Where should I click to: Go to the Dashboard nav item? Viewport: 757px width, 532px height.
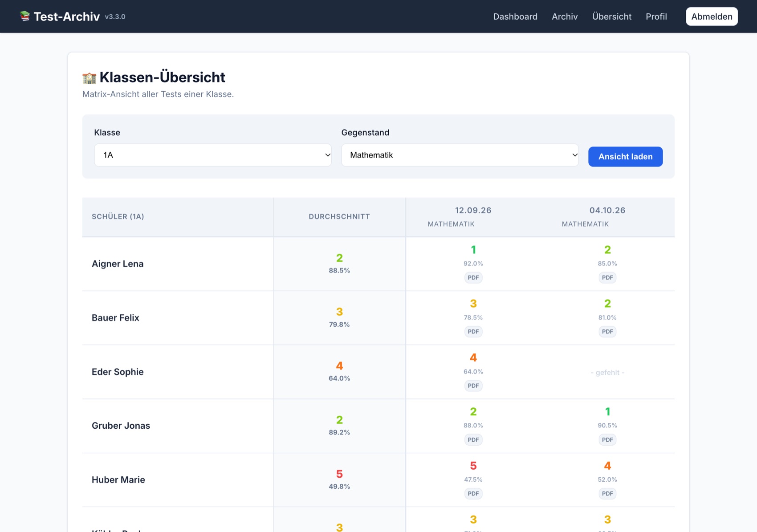(x=515, y=16)
